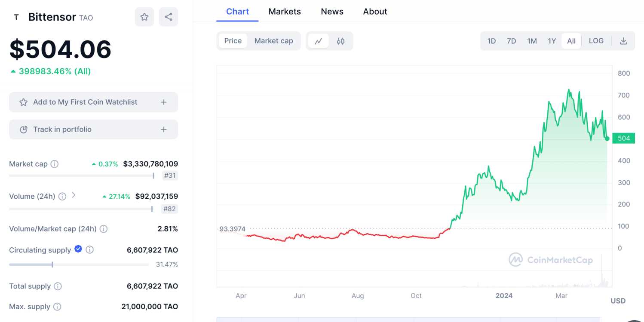The image size is (644, 322).
Task: Show Circulating supply info icon
Action: 89,250
